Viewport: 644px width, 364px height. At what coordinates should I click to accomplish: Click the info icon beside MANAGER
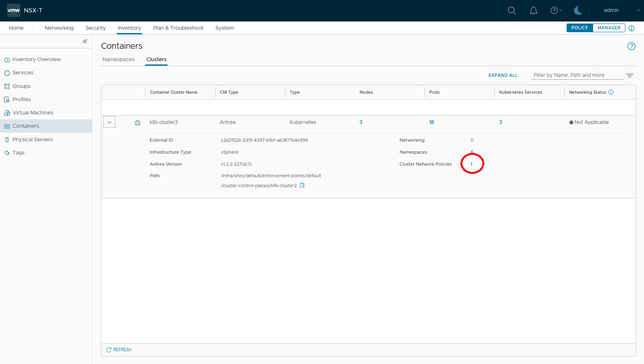pos(631,28)
